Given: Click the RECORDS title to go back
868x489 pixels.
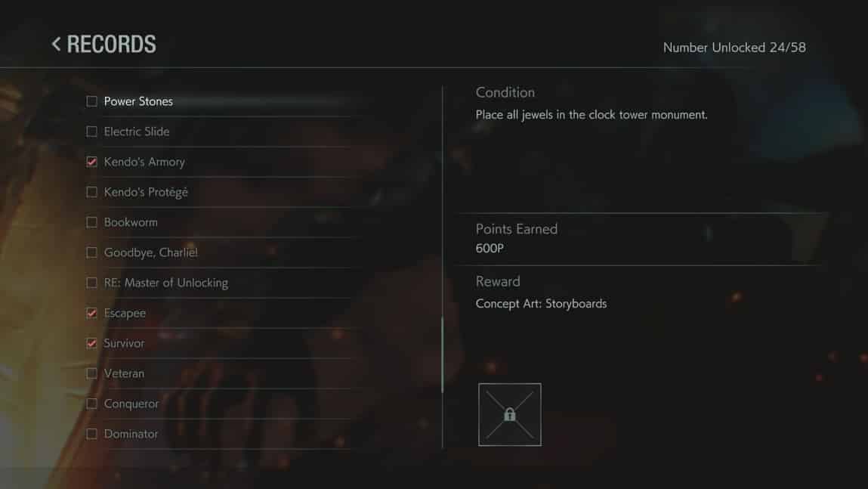Looking at the screenshot, I should 111,44.
